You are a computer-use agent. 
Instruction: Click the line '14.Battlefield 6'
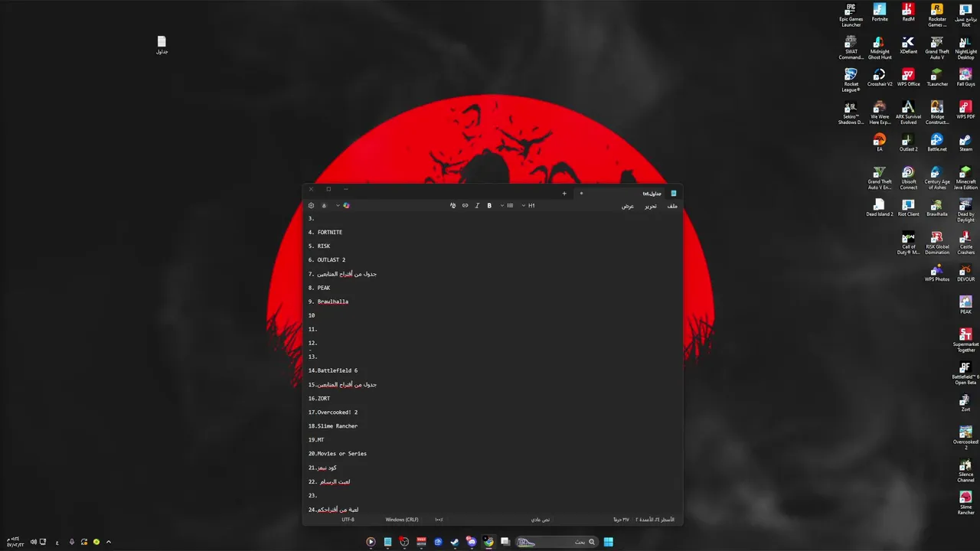tap(333, 370)
